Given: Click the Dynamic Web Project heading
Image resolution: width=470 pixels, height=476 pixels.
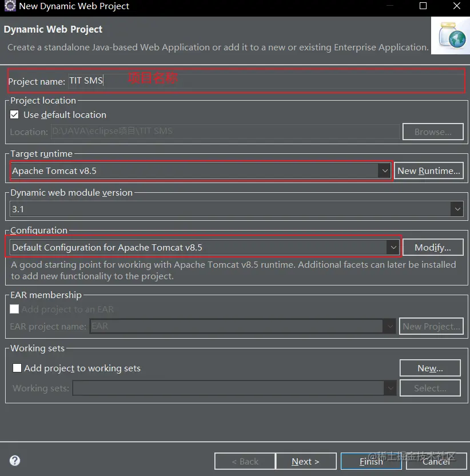Looking at the screenshot, I should 53,29.
